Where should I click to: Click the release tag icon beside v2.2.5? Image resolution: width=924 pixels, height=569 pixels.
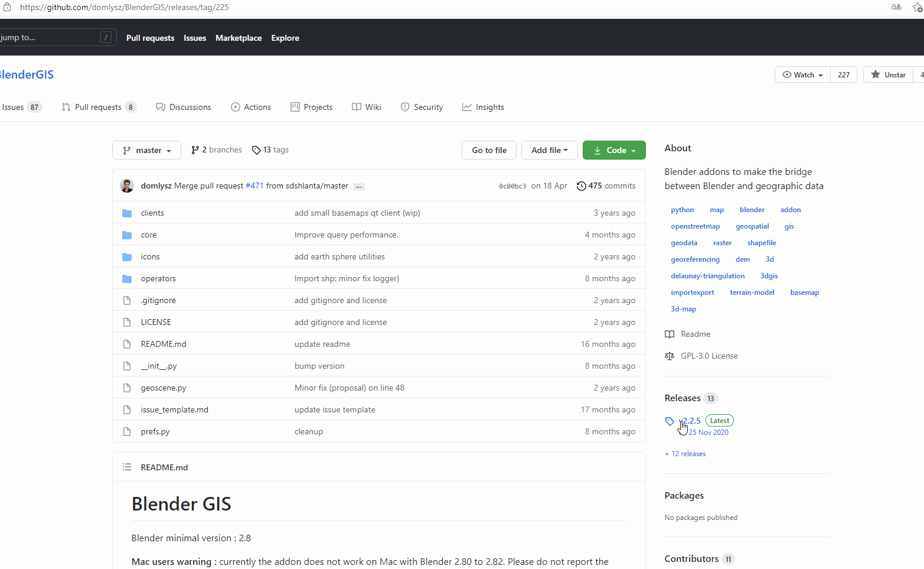[x=670, y=421]
